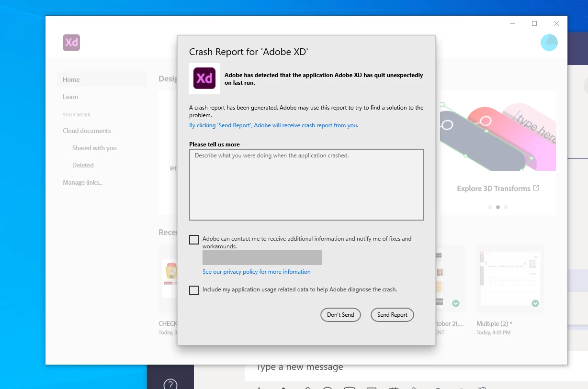The width and height of the screenshot is (588, 389).
Task: Click the Don't Send button
Action: tap(340, 315)
